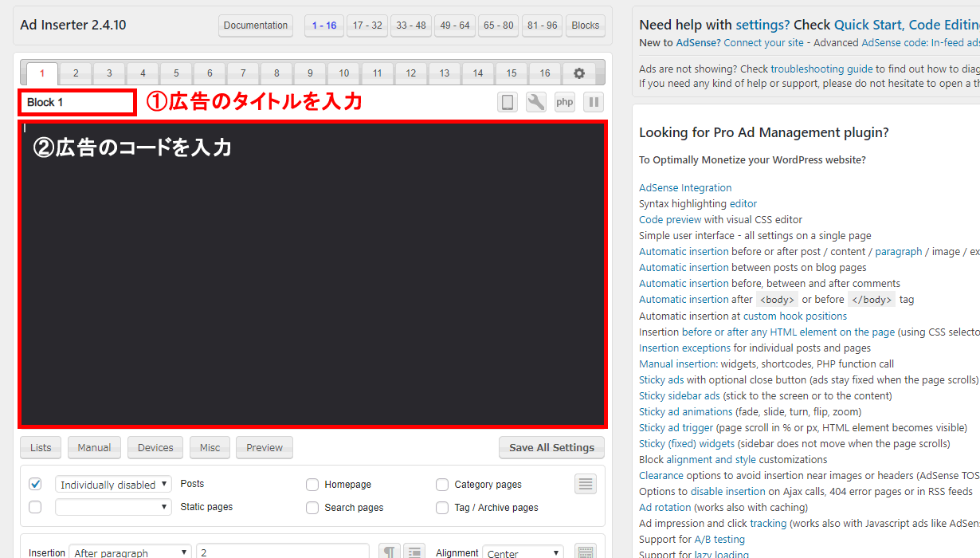Open the AdSense Integration link

click(685, 188)
